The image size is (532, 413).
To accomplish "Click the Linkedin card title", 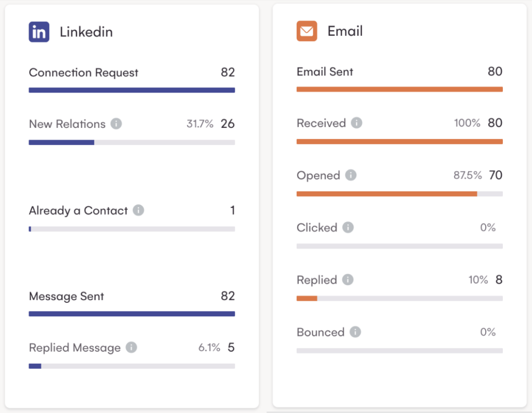I will pos(86,31).
